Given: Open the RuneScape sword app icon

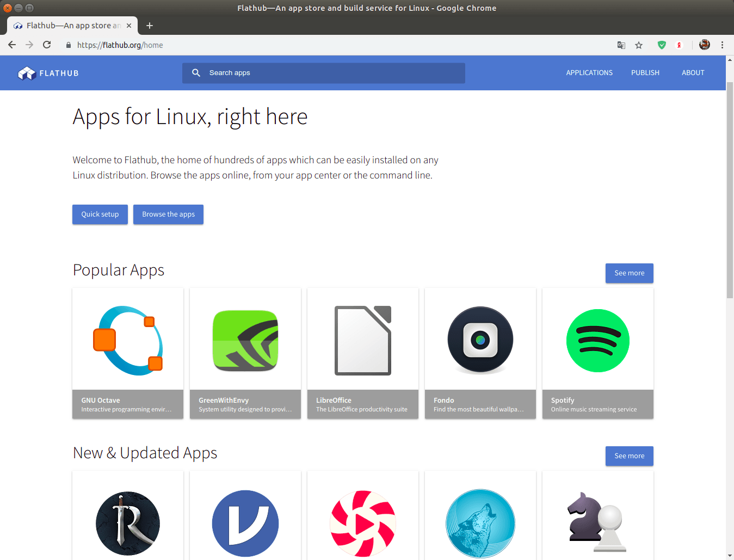Looking at the screenshot, I should tap(128, 524).
